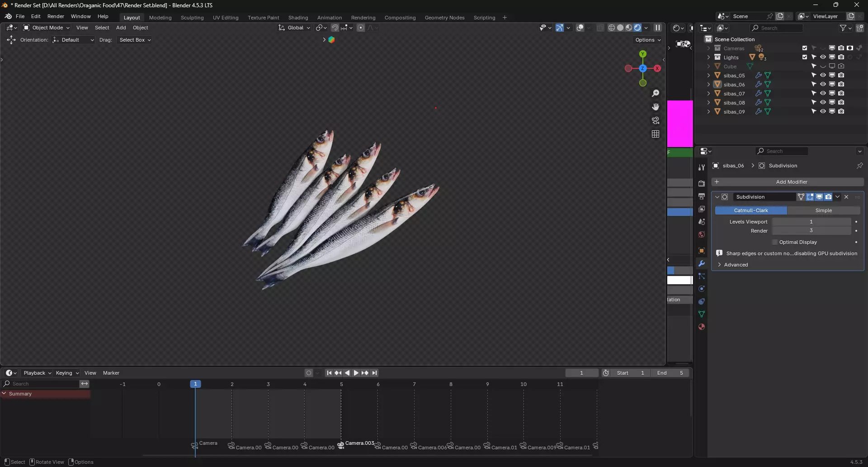Open the World properties tab
The height and width of the screenshot is (467, 868).
[702, 234]
